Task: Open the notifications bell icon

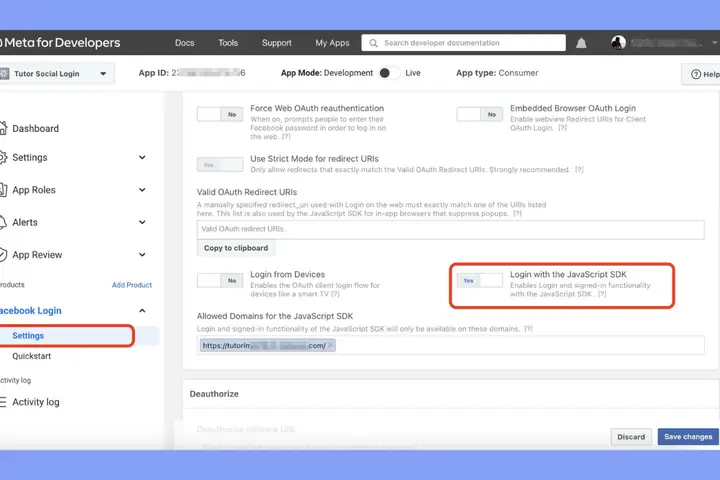Action: [581, 43]
